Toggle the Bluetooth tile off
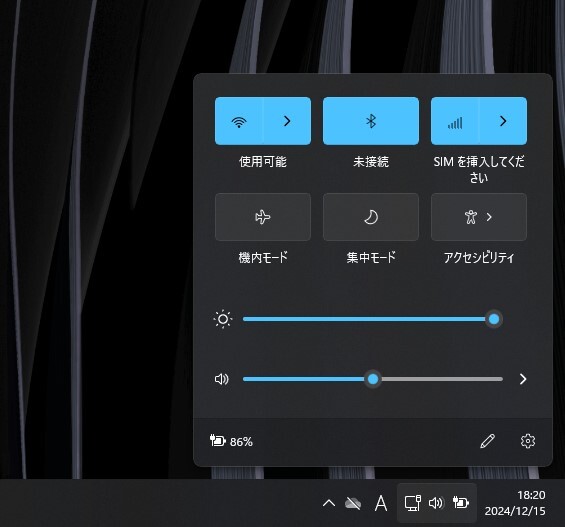565x527 pixels. point(371,121)
